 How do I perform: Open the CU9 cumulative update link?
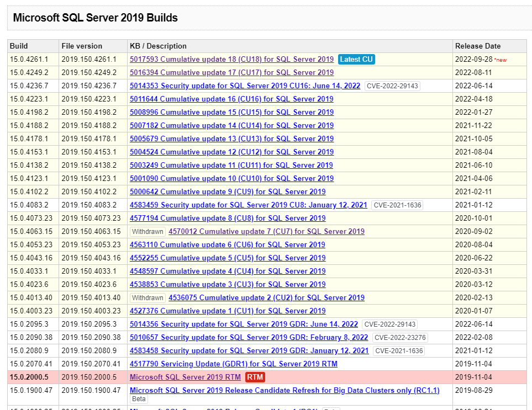228,191
